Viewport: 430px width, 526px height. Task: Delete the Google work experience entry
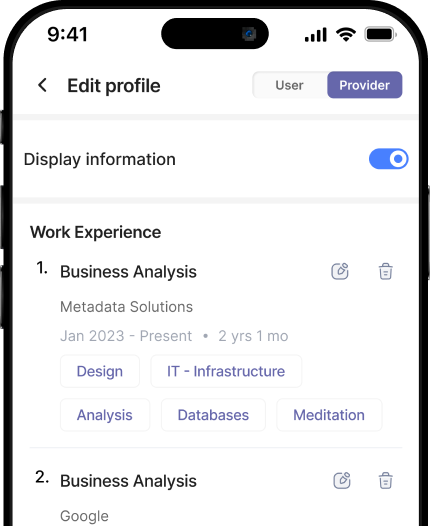pos(385,480)
